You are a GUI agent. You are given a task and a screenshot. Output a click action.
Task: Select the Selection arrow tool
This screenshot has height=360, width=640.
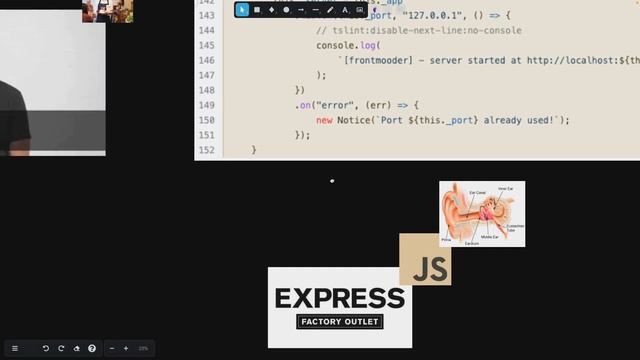click(x=242, y=10)
